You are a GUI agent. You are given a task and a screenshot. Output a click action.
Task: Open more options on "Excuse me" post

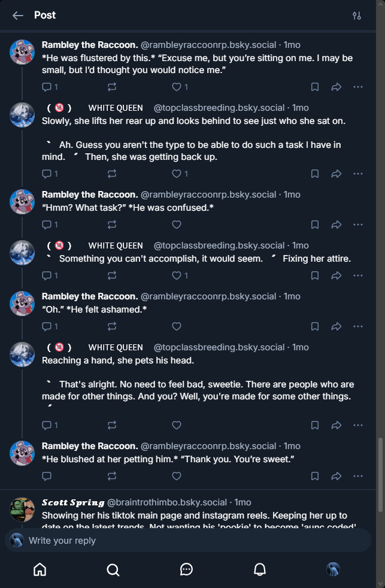point(358,87)
